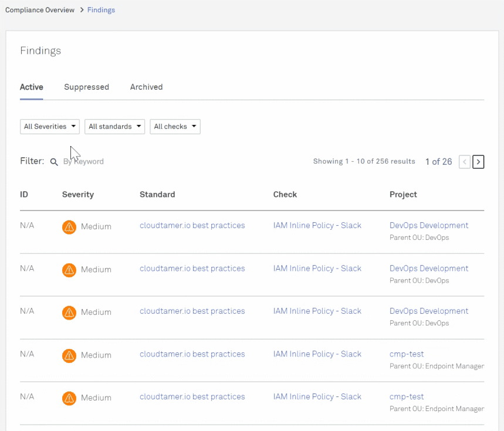Viewport: 504px width, 431px height.
Task: Switch to the Suppressed tab
Action: (x=86, y=87)
